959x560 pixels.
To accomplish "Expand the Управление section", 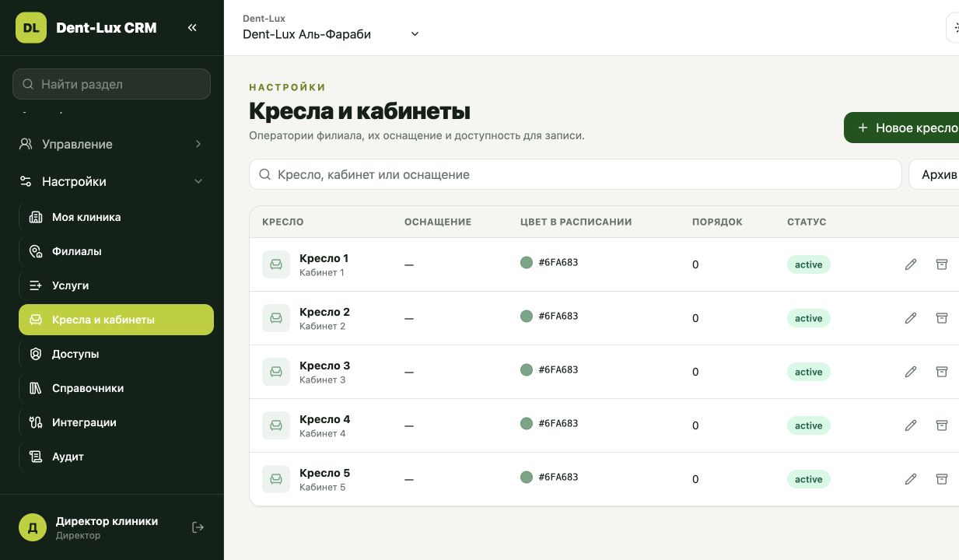I will click(112, 144).
